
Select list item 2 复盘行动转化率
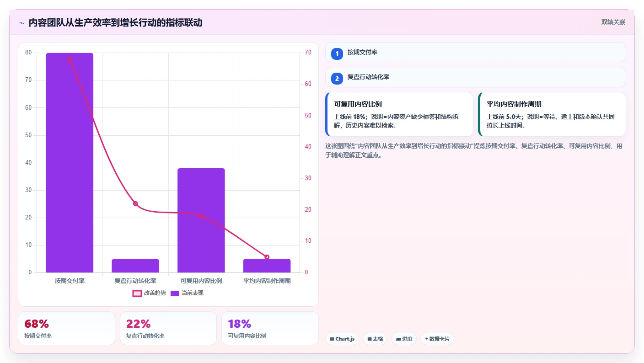[x=475, y=77]
